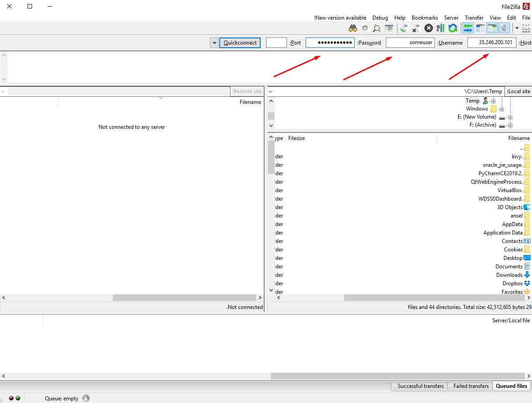Search for files with binoculars icon

pyautogui.click(x=353, y=28)
